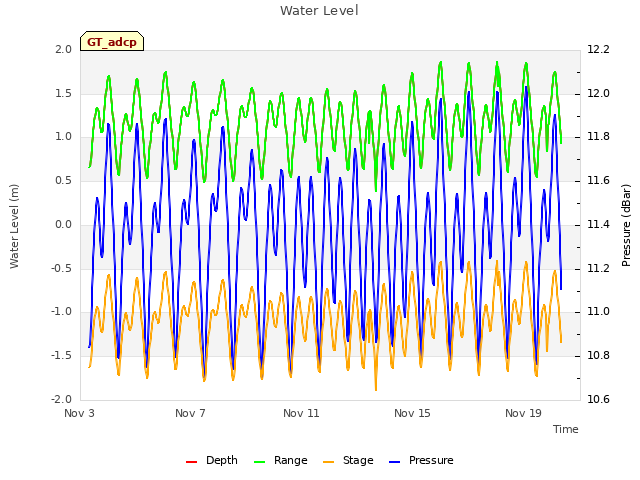
Task: Click the Time axis label
Action: pyautogui.click(x=566, y=429)
